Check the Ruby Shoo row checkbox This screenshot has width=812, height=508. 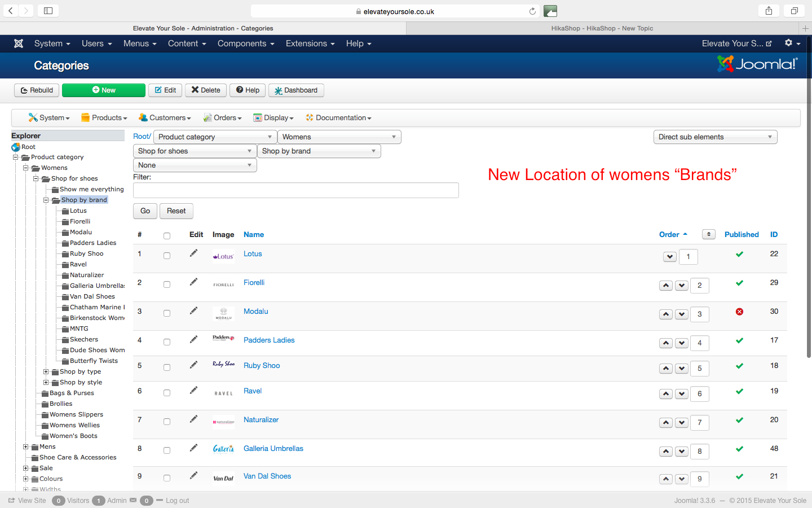[167, 367]
